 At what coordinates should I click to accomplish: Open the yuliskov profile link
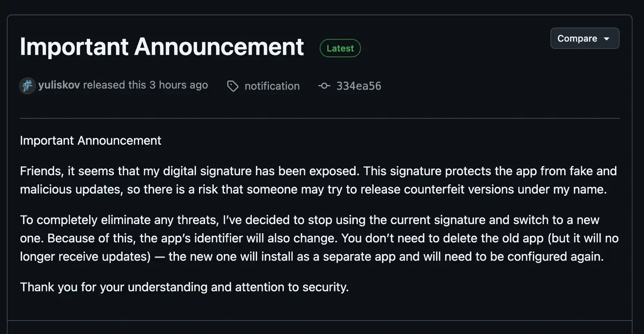pyautogui.click(x=59, y=85)
